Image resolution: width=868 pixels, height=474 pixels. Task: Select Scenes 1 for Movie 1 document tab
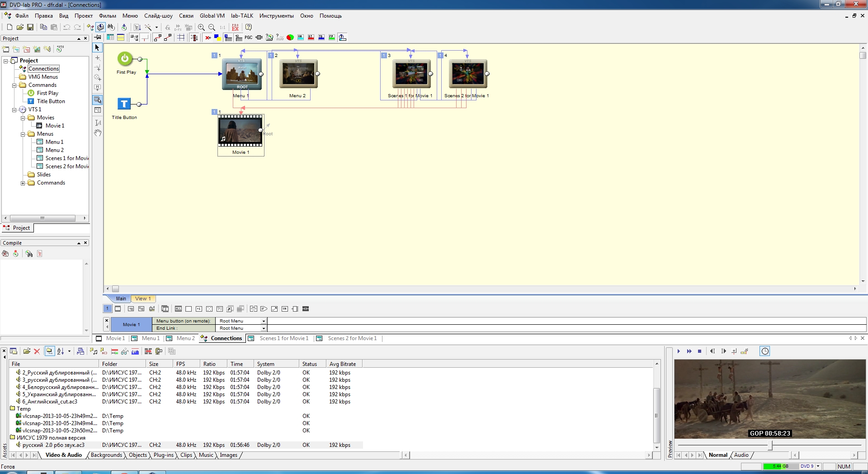[279, 338]
